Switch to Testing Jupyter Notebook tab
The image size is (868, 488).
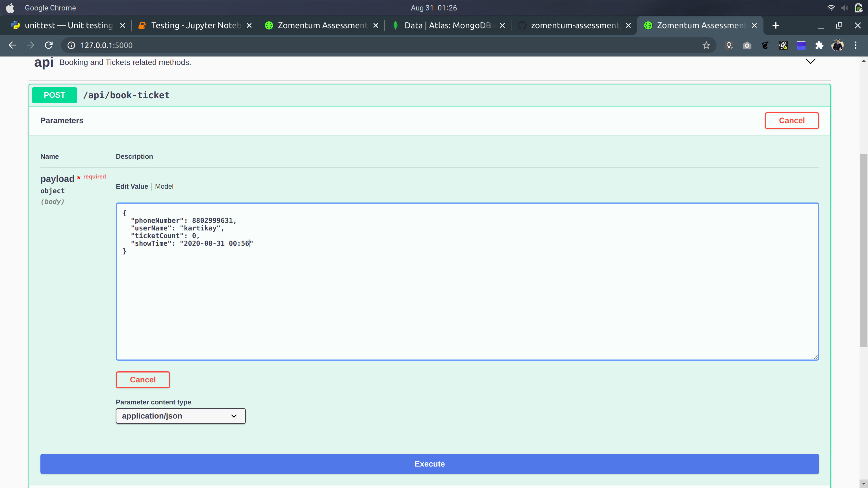coord(196,26)
